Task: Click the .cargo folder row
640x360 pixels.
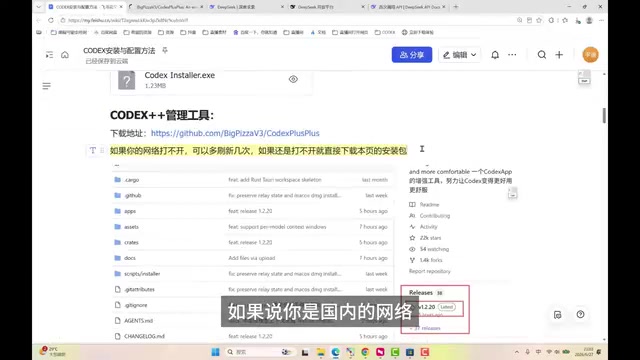Action: [x=251, y=180]
